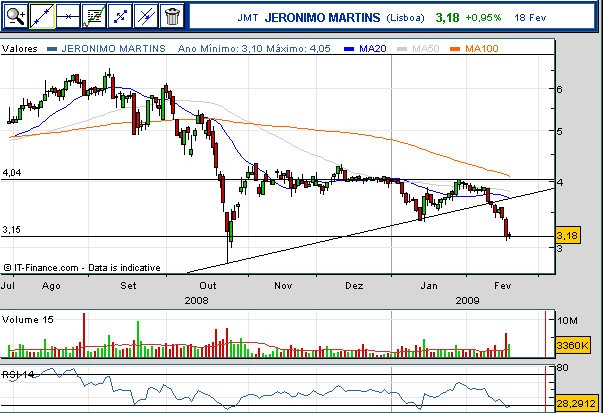
Task: Click the 2008 year axis label
Action: (196, 300)
